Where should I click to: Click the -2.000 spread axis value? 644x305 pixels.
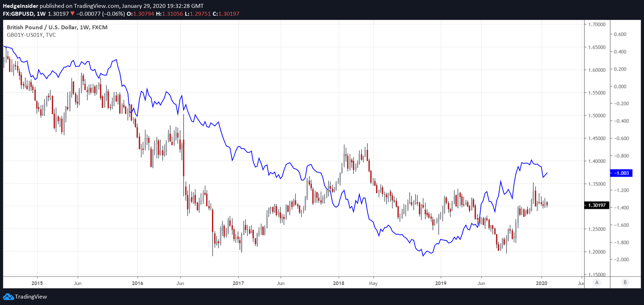click(621, 260)
